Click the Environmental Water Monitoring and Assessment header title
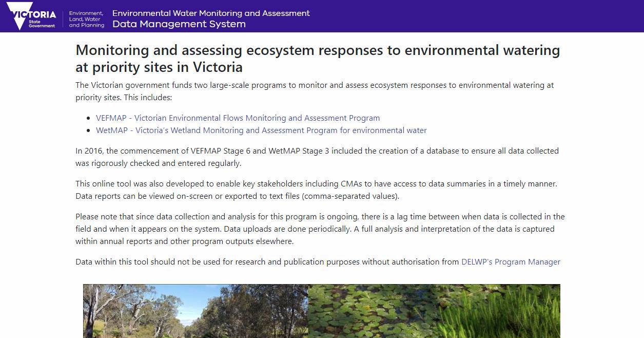 point(211,13)
